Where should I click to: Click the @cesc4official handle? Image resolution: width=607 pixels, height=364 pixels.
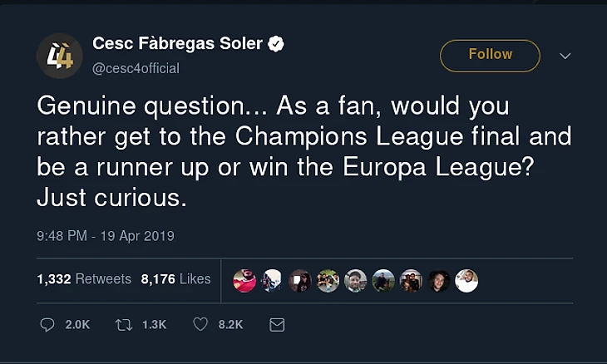click(136, 68)
